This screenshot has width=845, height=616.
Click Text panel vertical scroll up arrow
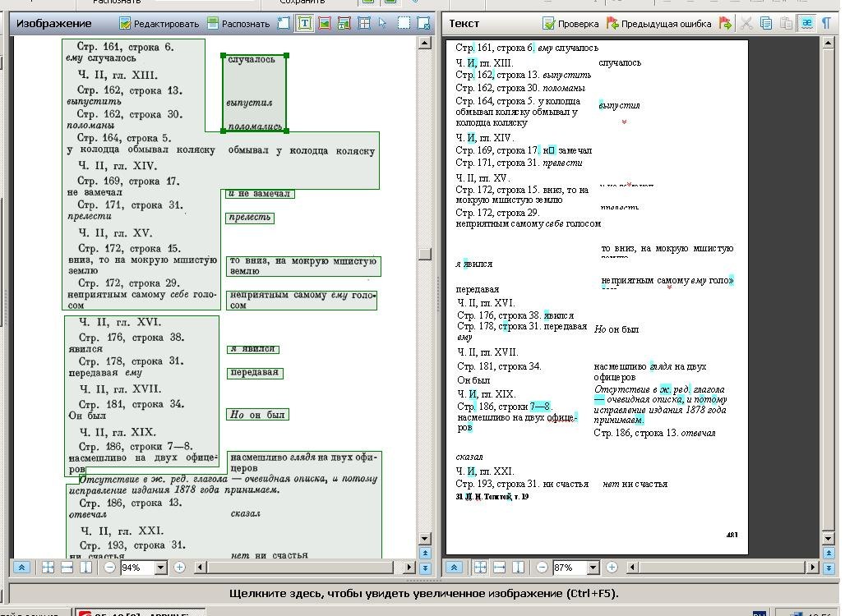pyautogui.click(x=829, y=43)
